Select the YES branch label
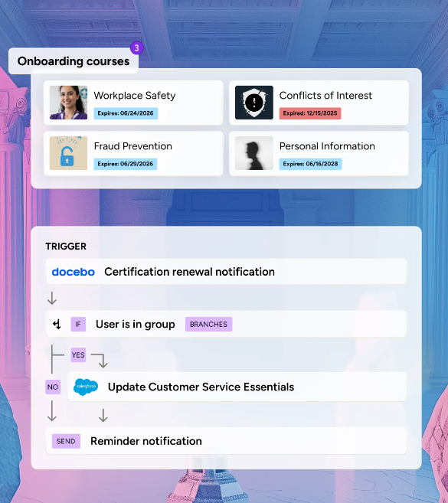Screen dimensions: 448x503 point(78,354)
